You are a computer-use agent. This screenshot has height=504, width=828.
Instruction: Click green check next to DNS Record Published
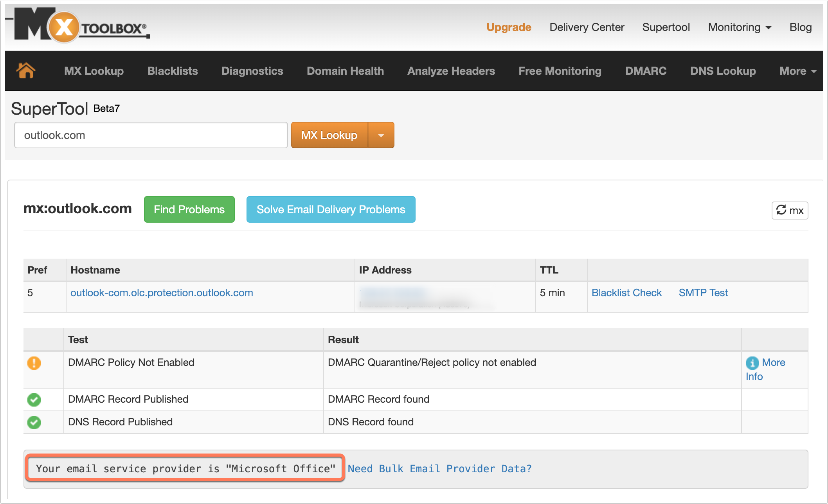pyautogui.click(x=34, y=422)
